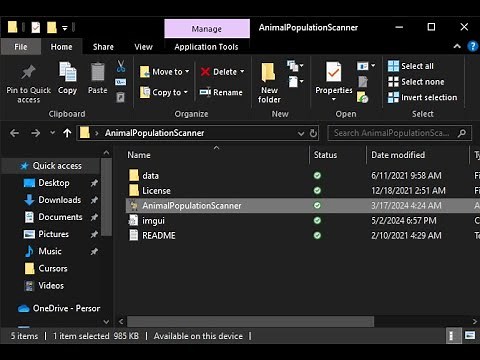Open the Properties dropdown arrow
Viewport: 480px width, 360px height.
pos(333,99)
